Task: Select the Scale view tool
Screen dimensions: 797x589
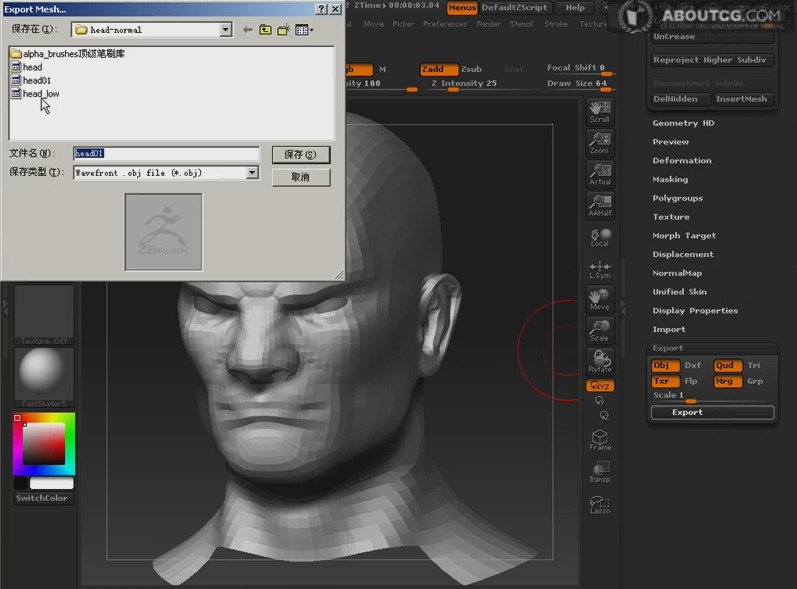Action: click(600, 331)
